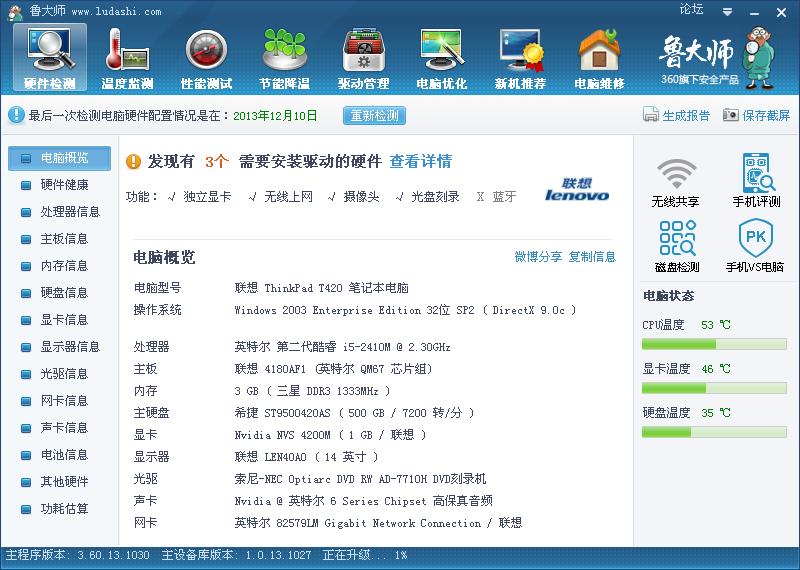
Task: Select 电脑概览 in the sidebar
Action: click(x=59, y=158)
